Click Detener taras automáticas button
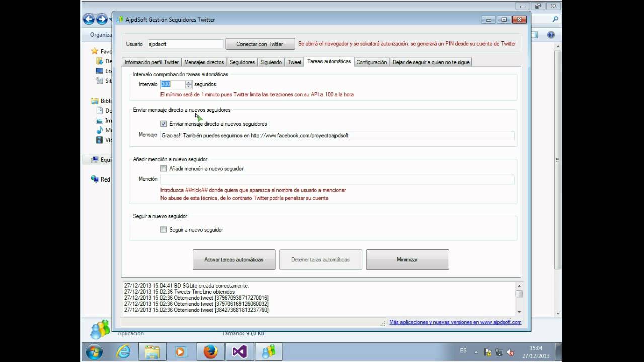 click(x=320, y=260)
